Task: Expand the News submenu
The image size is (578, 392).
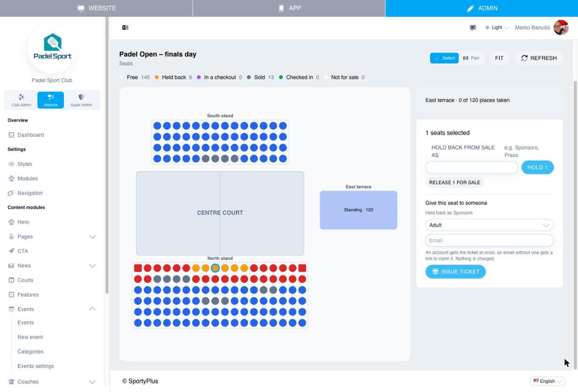Action: (92, 266)
